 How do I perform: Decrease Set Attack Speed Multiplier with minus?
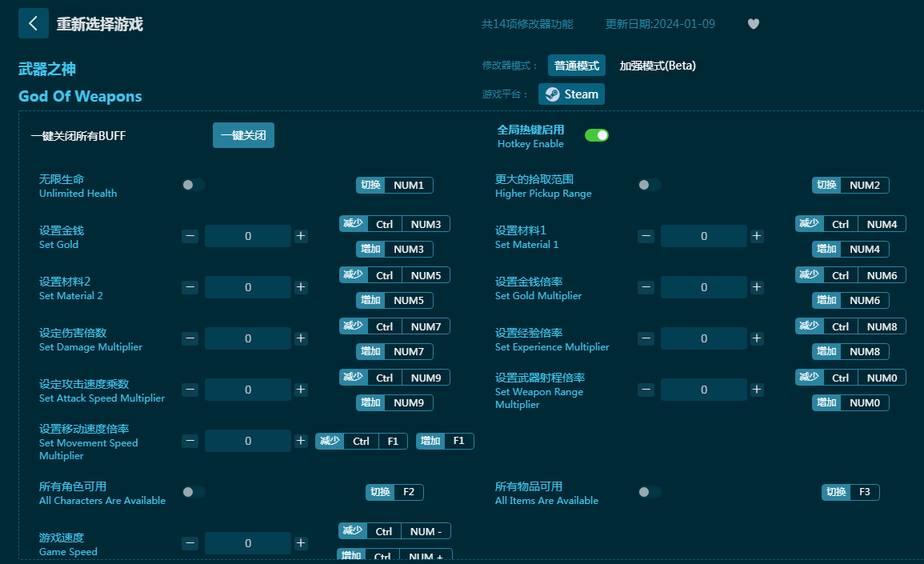point(190,390)
